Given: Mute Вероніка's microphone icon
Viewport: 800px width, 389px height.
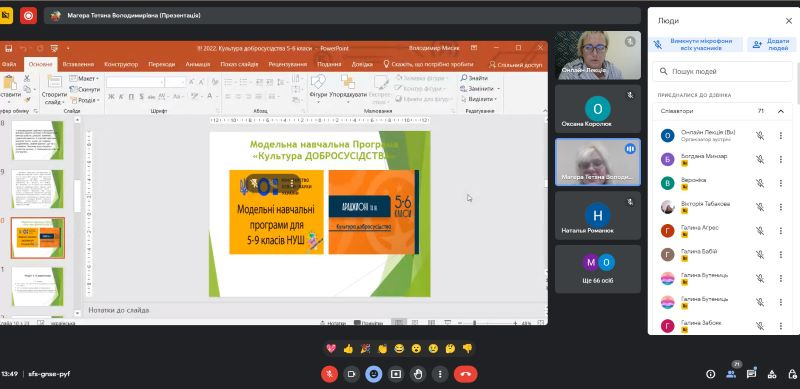Looking at the screenshot, I should point(760,183).
